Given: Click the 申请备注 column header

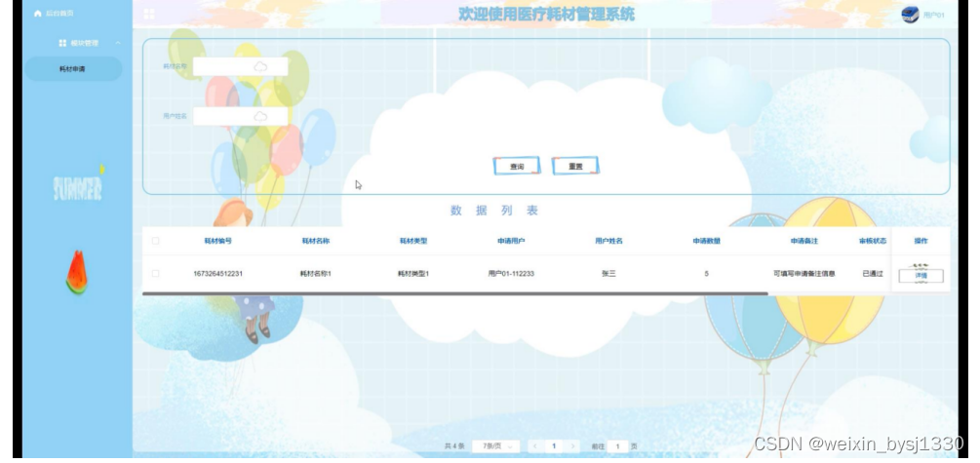Looking at the screenshot, I should tap(804, 241).
